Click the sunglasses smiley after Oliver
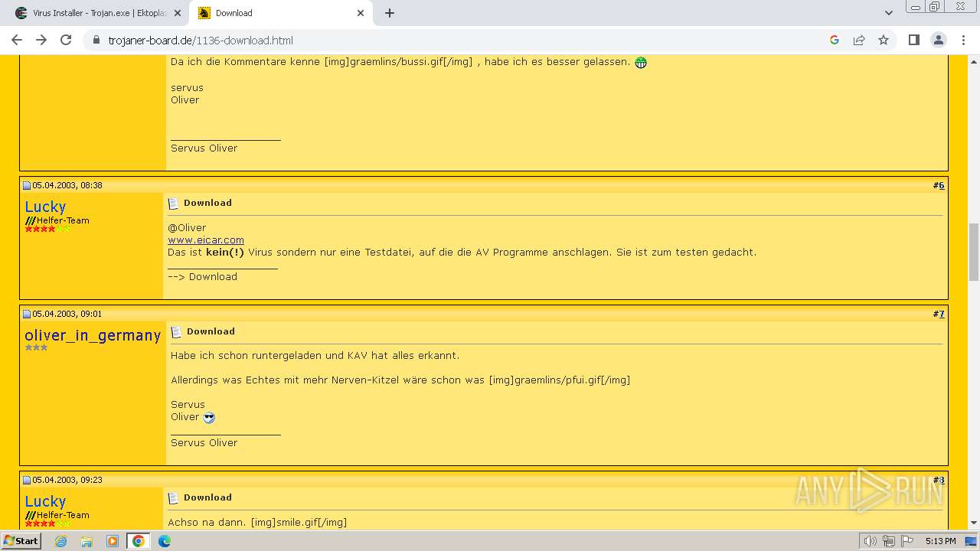The height and width of the screenshot is (551, 980). click(x=209, y=418)
